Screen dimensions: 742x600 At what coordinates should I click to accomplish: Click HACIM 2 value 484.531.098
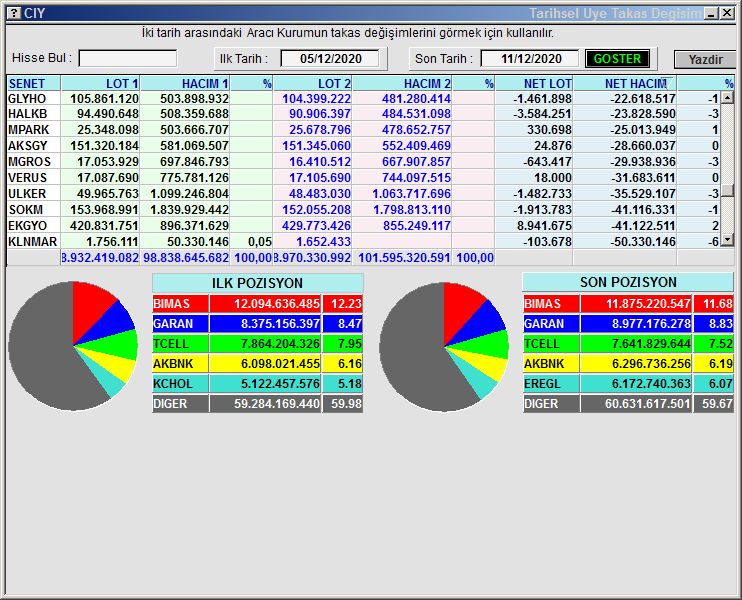(416, 114)
